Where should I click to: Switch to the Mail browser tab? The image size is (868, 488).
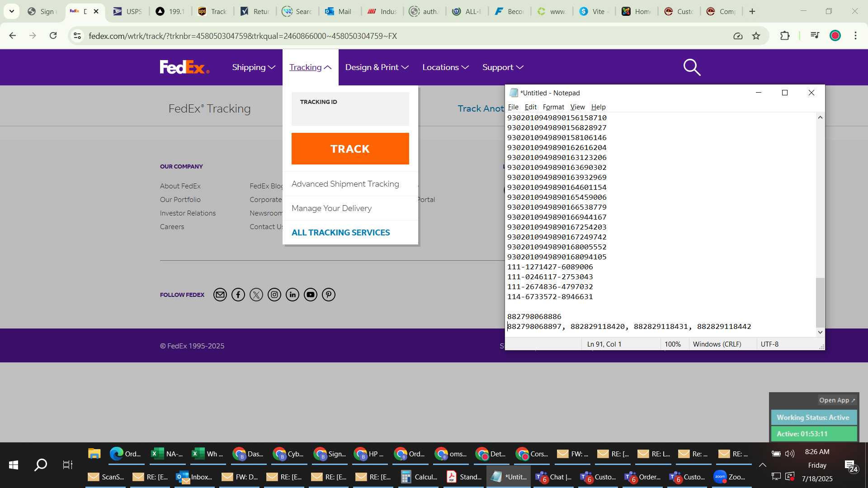339,11
